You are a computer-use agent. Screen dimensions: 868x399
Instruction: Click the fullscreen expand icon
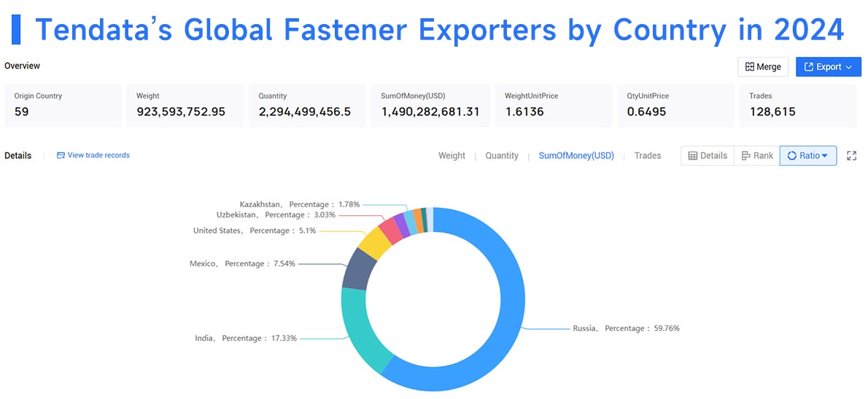[x=852, y=156]
